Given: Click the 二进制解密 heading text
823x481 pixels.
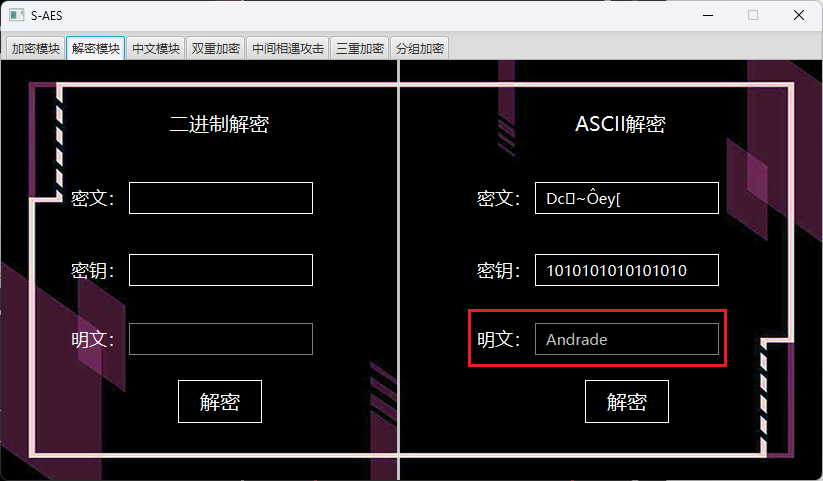Looking at the screenshot, I should pos(219,124).
